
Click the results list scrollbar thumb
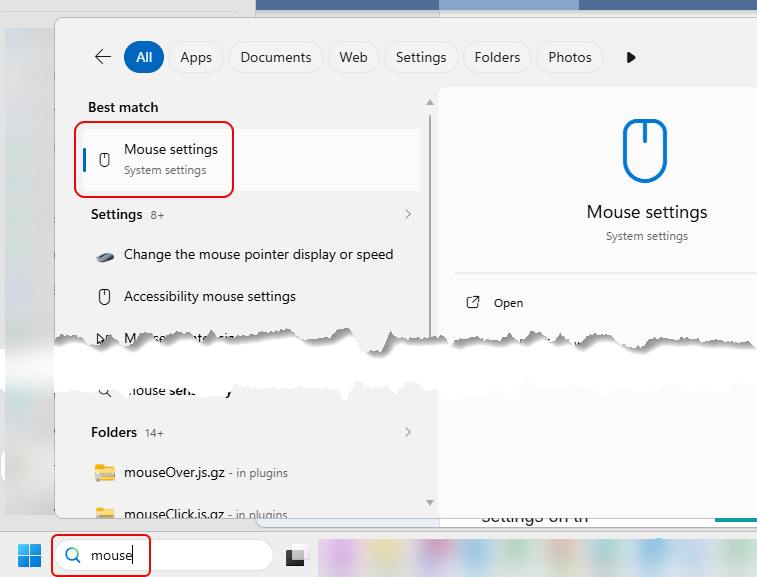(x=430, y=225)
